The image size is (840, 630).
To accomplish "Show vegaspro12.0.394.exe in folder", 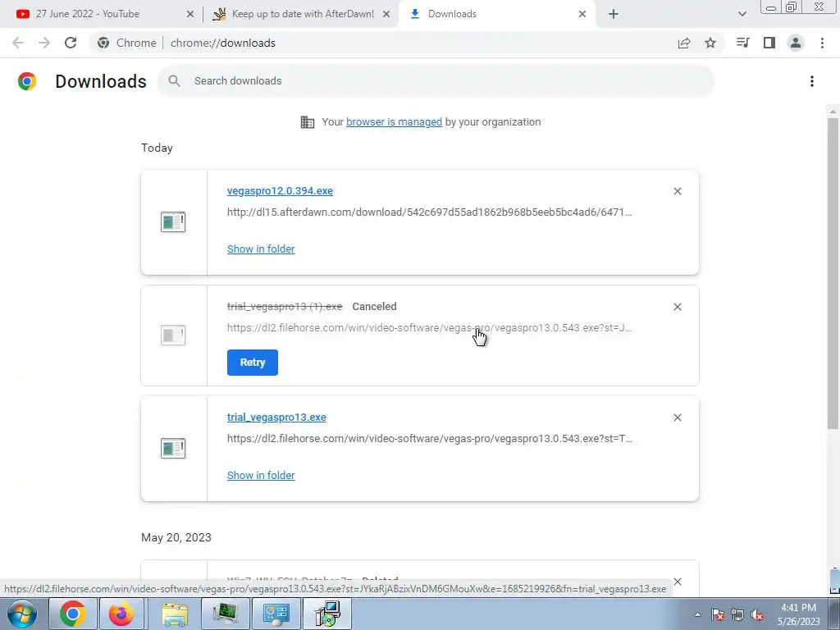I will [x=261, y=249].
